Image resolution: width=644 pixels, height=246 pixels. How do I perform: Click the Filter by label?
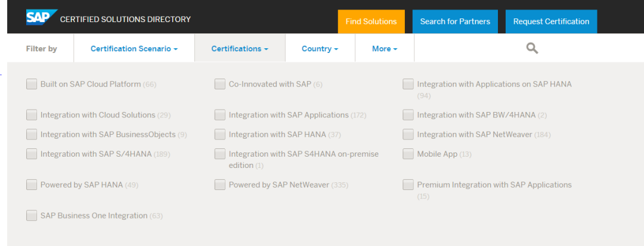pos(42,49)
